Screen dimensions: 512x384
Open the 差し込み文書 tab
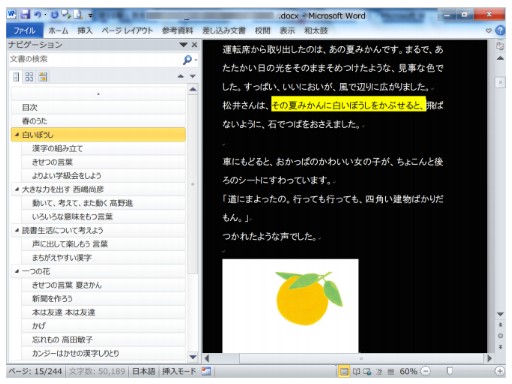click(x=224, y=31)
